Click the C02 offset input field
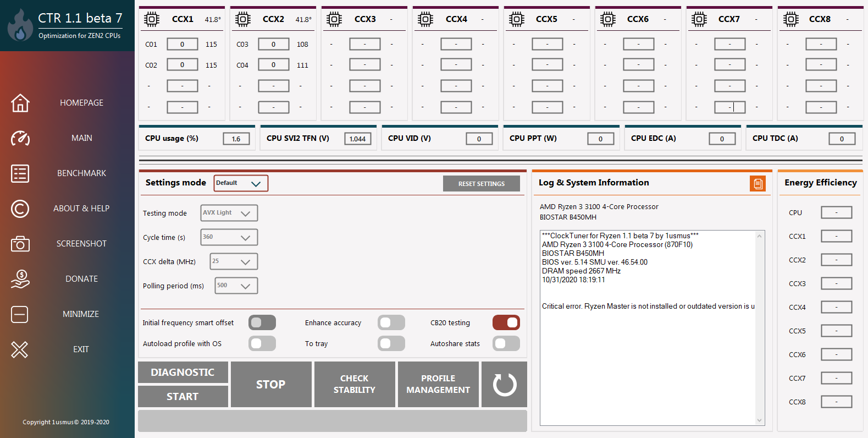The width and height of the screenshot is (868, 438). click(x=183, y=65)
